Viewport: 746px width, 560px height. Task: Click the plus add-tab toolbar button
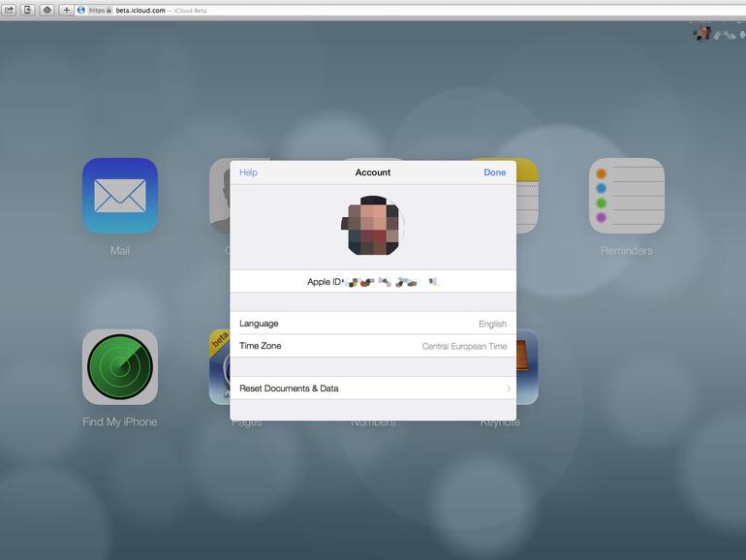[x=66, y=10]
